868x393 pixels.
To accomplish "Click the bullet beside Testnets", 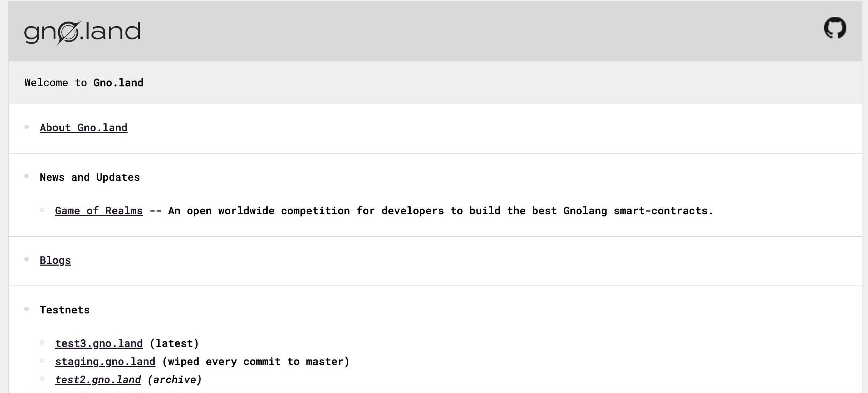I will tap(26, 309).
